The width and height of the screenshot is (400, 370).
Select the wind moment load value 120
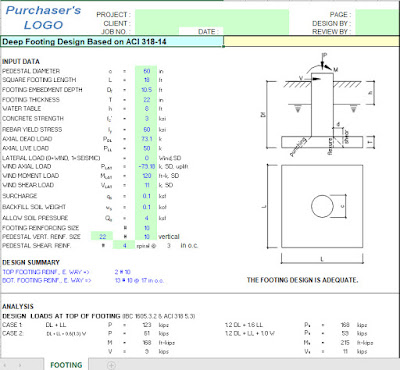click(x=146, y=176)
